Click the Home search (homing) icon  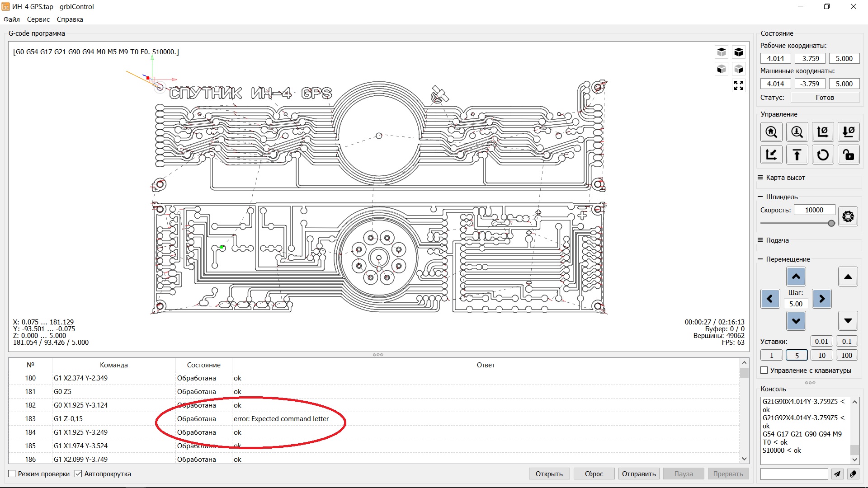tap(771, 132)
